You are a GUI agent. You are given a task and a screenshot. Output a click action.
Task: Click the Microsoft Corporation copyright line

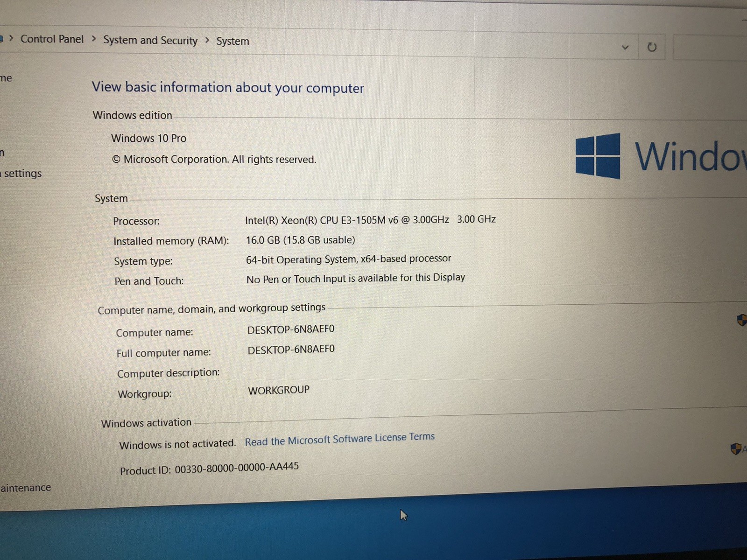(x=214, y=159)
